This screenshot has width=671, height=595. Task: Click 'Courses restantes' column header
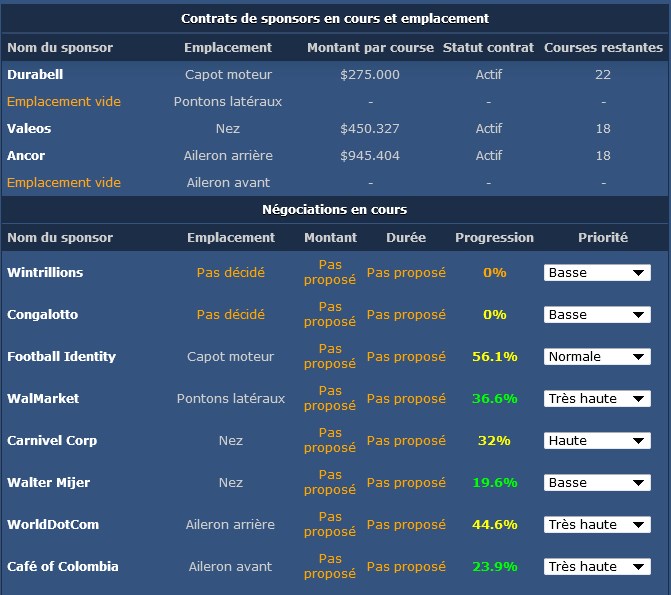pos(603,48)
